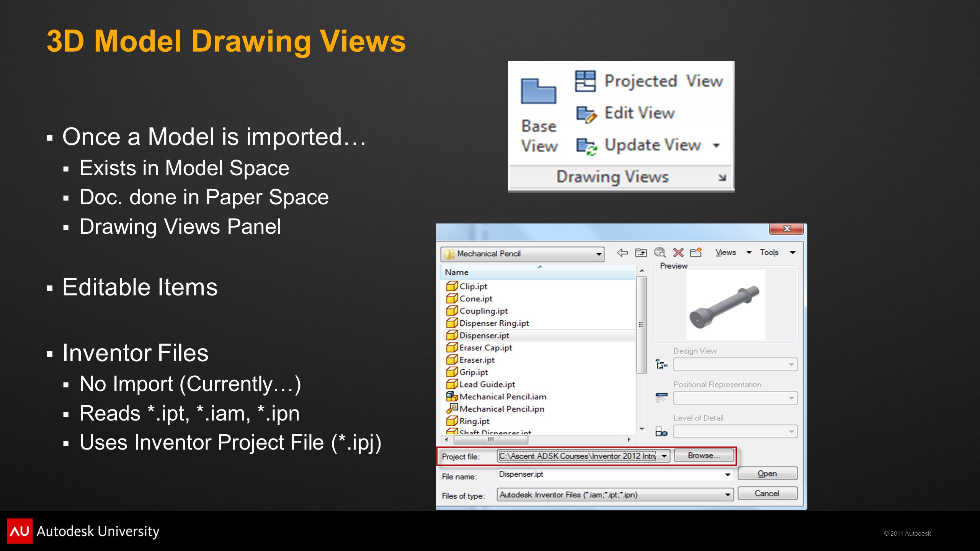Image resolution: width=980 pixels, height=551 pixels.
Task: Expand the Drawing Views panel launcher arrow
Action: click(722, 178)
